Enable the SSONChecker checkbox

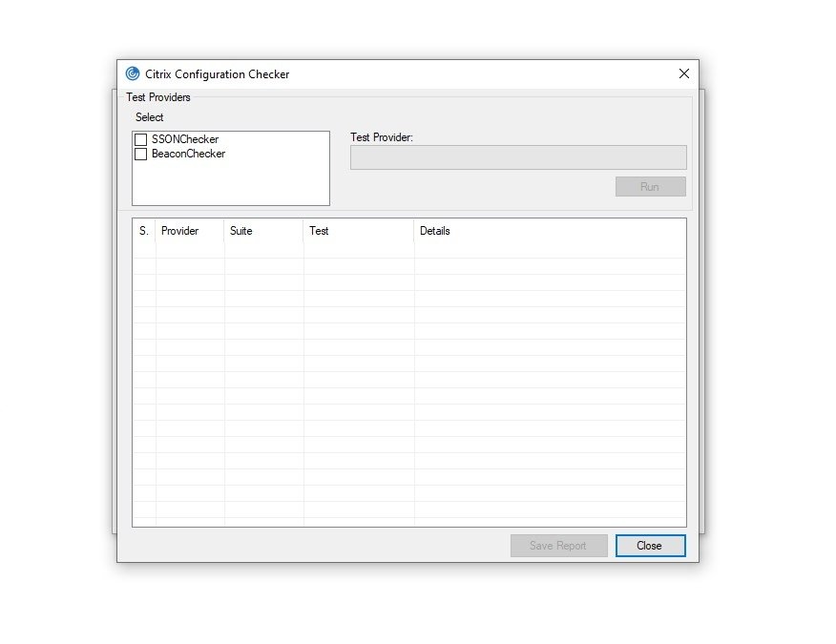point(140,139)
